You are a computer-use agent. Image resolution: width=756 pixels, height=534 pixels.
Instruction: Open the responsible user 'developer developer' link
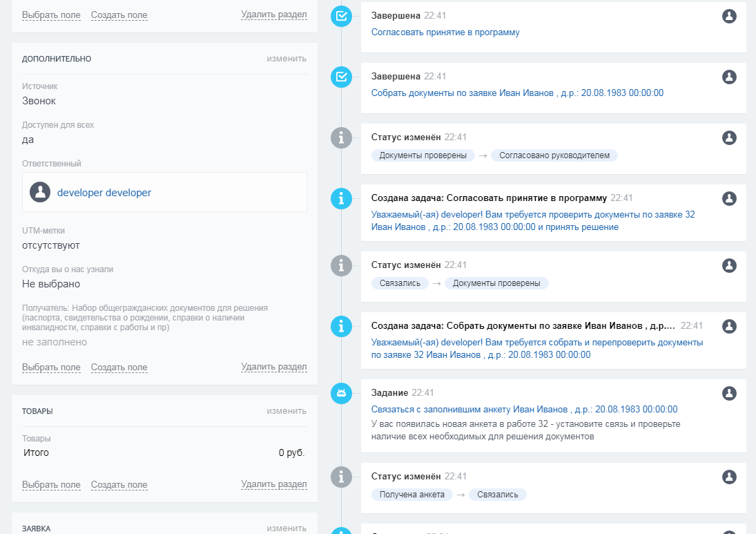click(104, 193)
